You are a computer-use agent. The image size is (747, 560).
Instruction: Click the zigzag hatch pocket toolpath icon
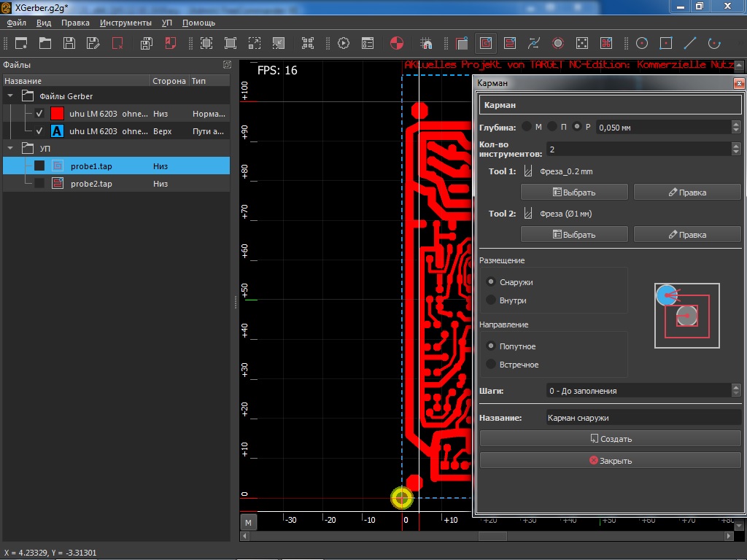[510, 43]
